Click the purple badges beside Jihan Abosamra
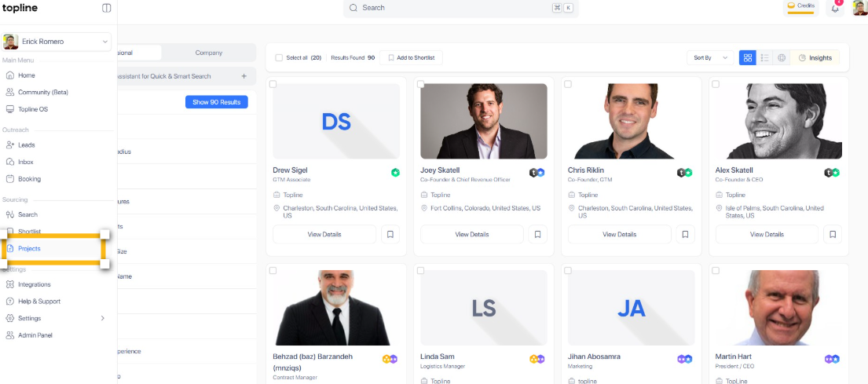The width and height of the screenshot is (868, 384). tap(685, 359)
